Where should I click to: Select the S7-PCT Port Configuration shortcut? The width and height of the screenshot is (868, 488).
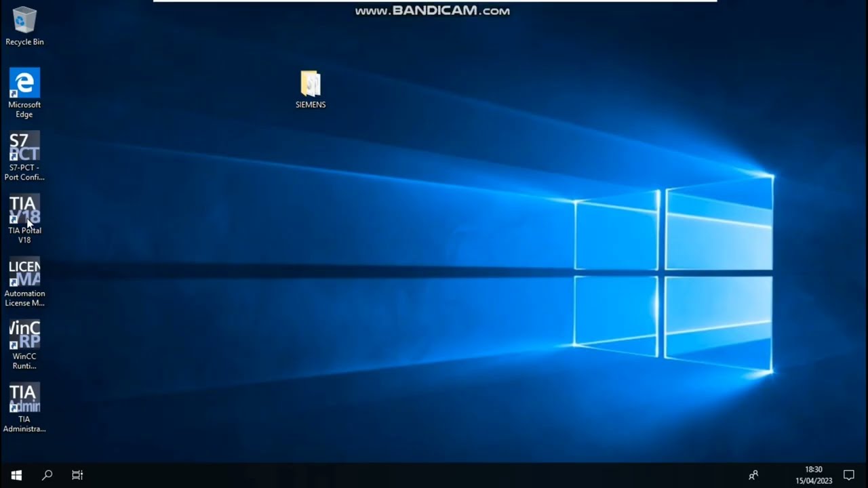(24, 156)
